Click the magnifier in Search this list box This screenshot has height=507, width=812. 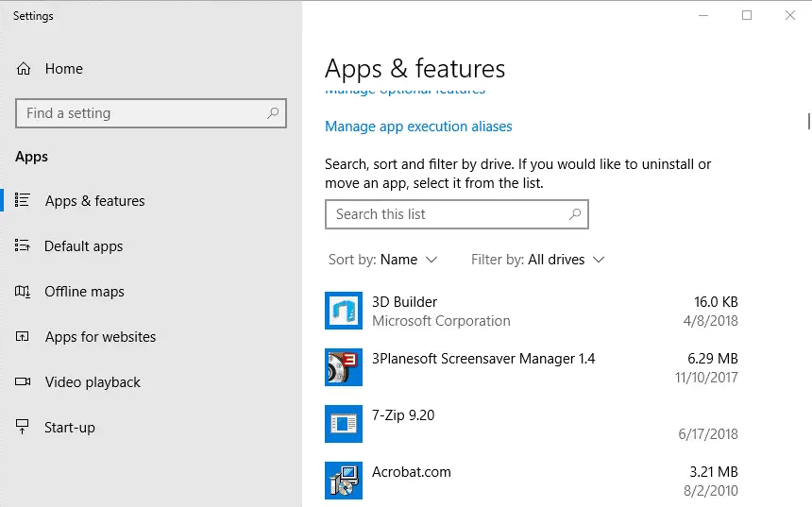tap(575, 214)
